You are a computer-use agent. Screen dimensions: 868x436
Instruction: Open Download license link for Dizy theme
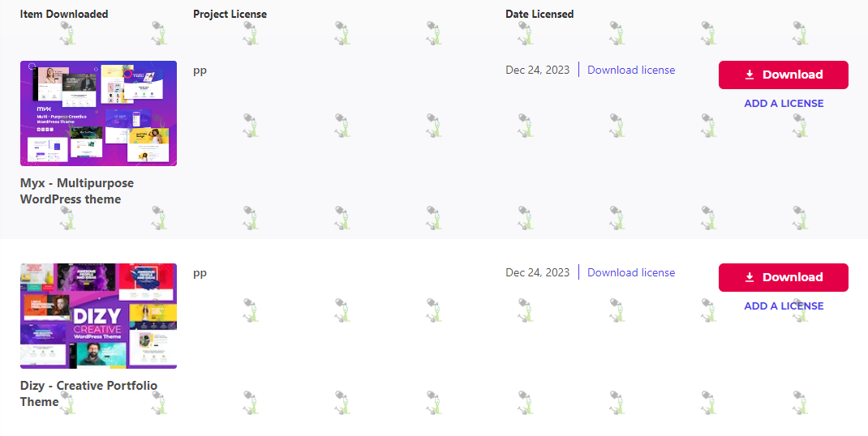coord(631,273)
